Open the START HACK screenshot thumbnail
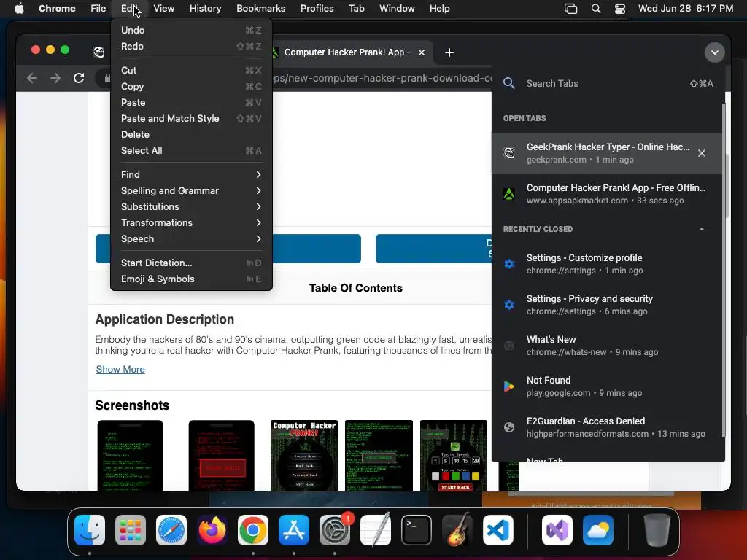This screenshot has width=747, height=560. pyautogui.click(x=454, y=455)
